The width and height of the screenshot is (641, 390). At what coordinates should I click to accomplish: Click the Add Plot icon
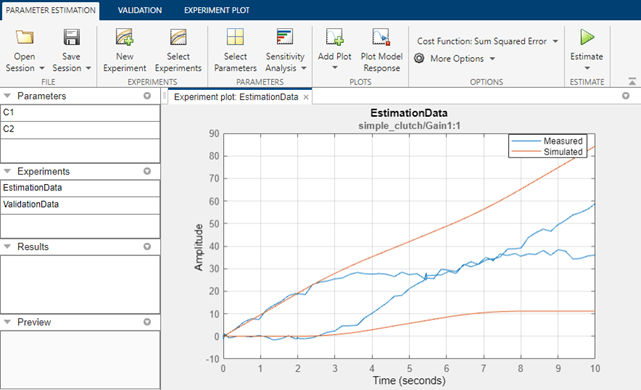point(334,37)
